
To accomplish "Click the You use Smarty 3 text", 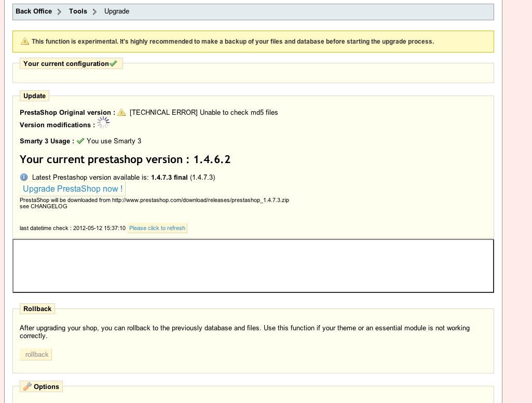I will (x=114, y=141).
